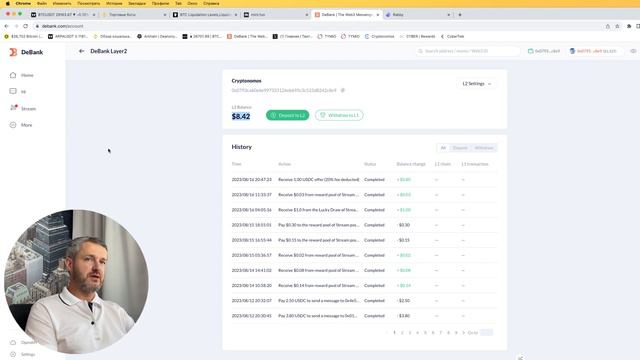Viewport: 640px width, 360px height.
Task: Click the Go to page input box
Action: 487,333
